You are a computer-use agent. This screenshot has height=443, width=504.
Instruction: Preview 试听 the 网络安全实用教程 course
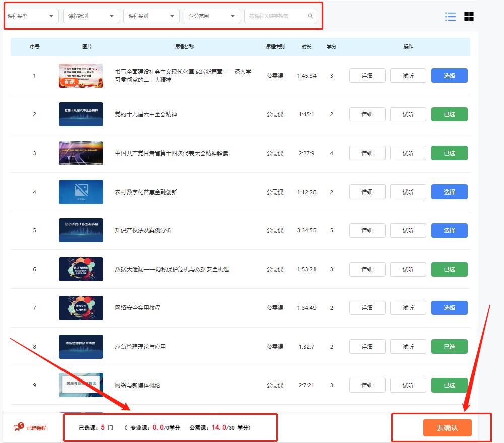[x=408, y=308]
